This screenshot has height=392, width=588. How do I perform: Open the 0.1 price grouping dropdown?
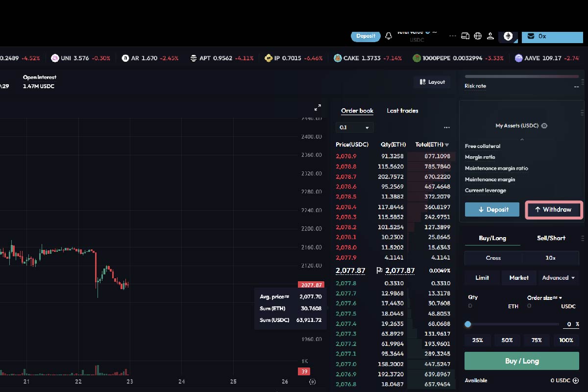tap(355, 127)
